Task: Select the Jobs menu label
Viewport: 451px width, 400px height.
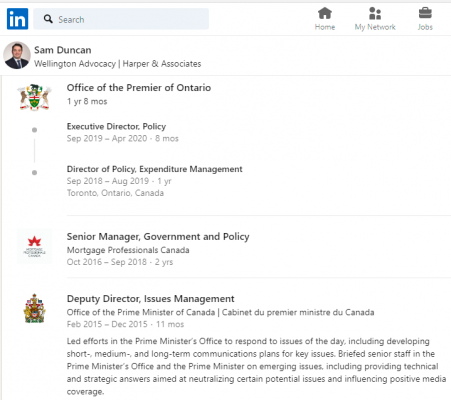Action: 425,27
